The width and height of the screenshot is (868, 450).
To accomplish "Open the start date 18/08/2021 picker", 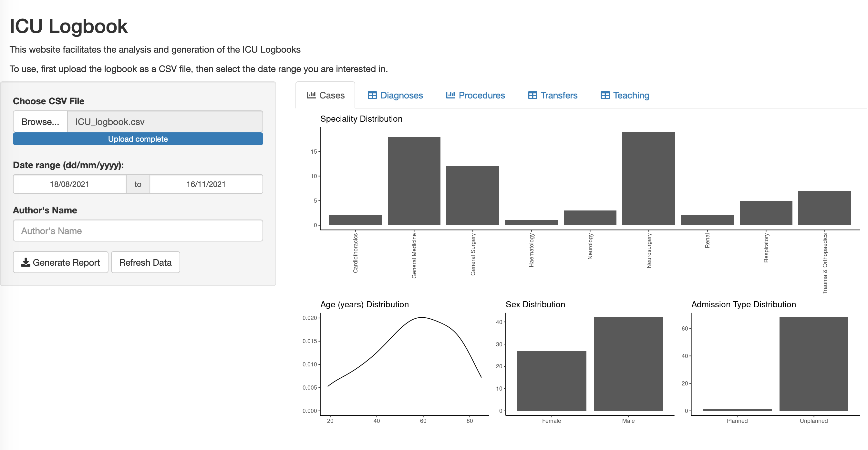I will click(69, 184).
